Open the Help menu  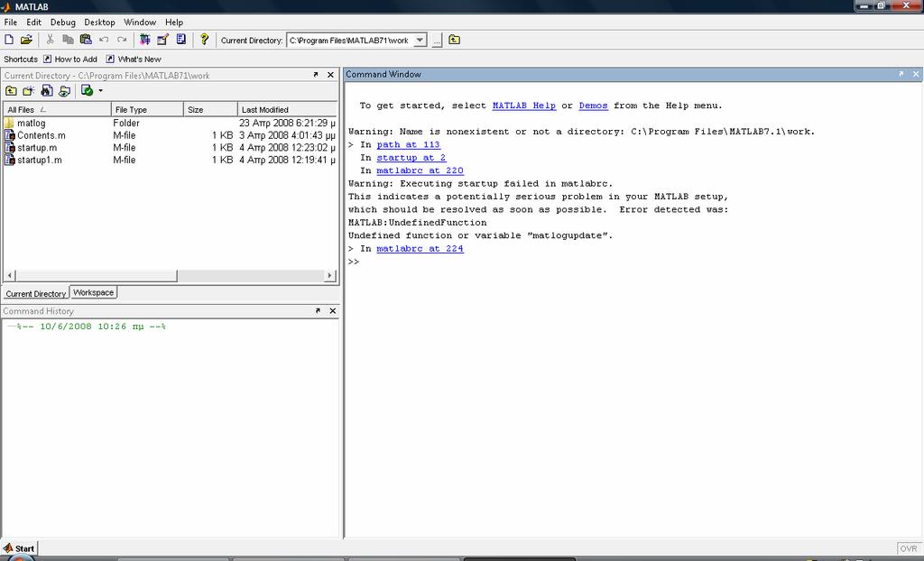[174, 23]
